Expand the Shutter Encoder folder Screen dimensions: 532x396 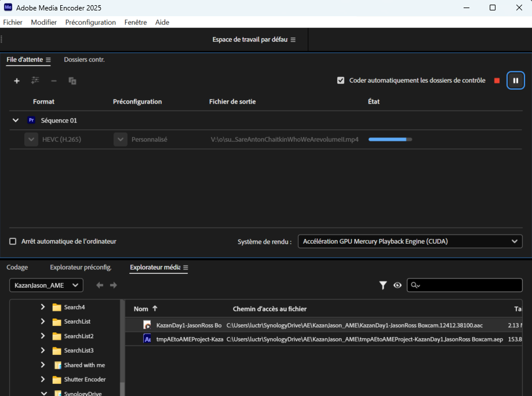coord(43,379)
